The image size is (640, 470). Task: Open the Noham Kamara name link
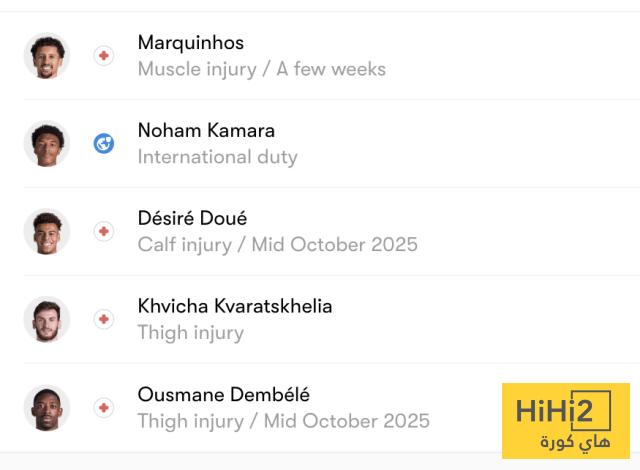tap(206, 131)
